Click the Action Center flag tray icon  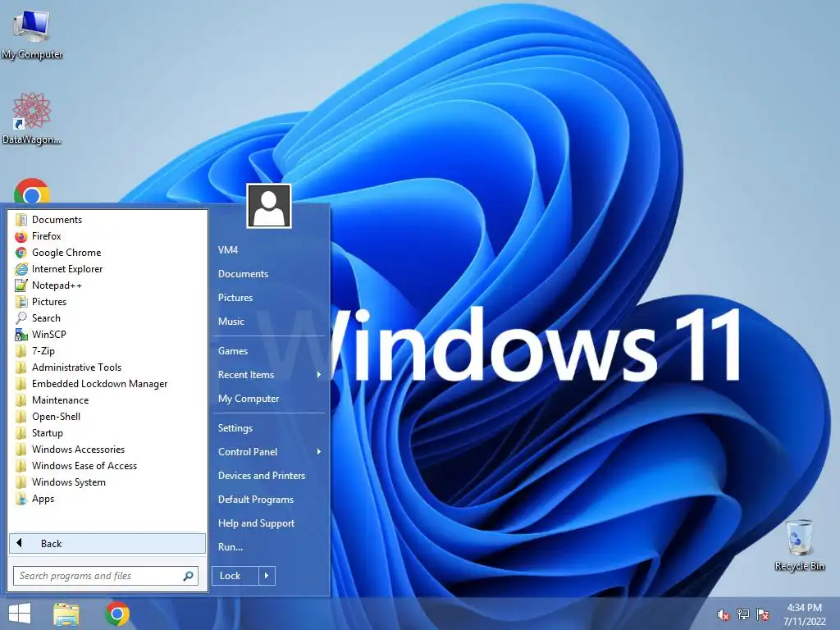[763, 614]
